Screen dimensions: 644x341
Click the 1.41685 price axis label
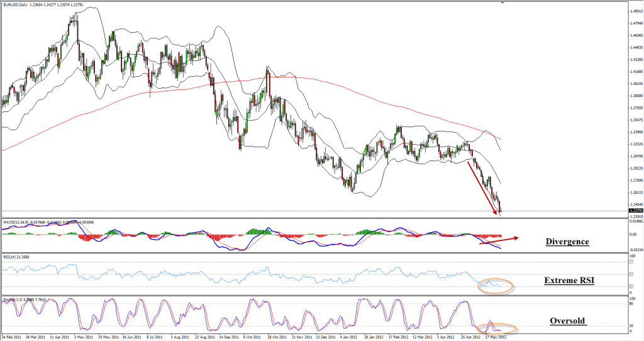pos(636,72)
